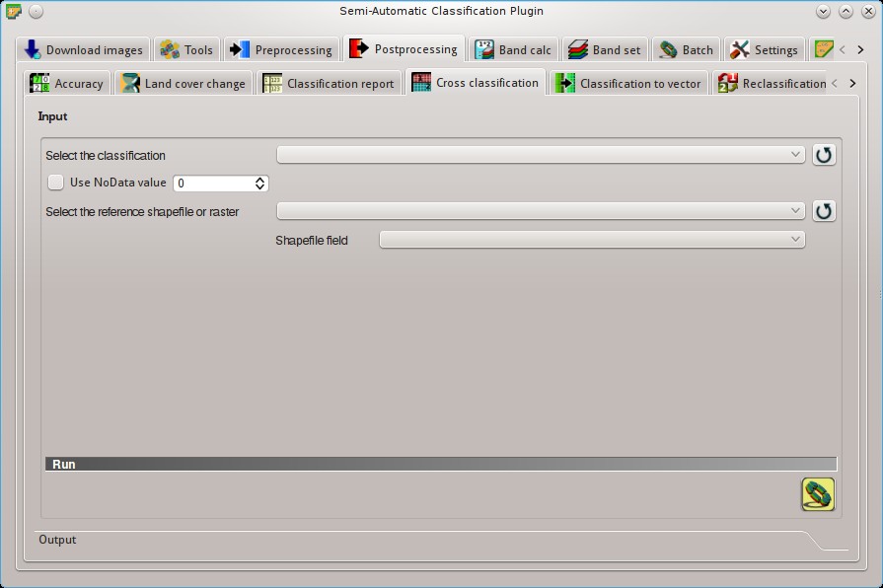Click the Settings wrench icon
The height and width of the screenshot is (588, 883).
739,49
